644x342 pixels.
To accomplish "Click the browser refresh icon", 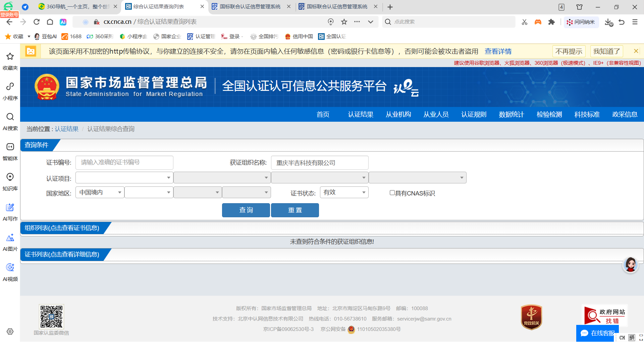I will [37, 22].
